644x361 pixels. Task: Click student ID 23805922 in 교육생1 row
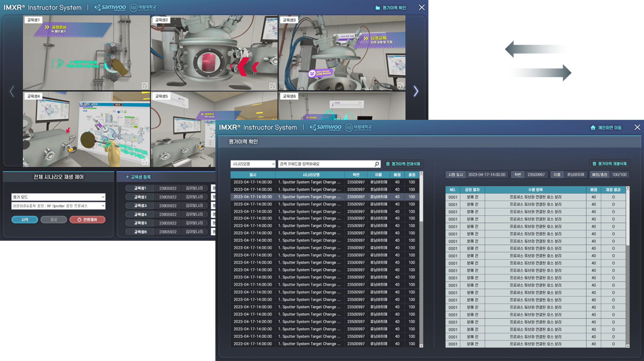pyautogui.click(x=168, y=189)
